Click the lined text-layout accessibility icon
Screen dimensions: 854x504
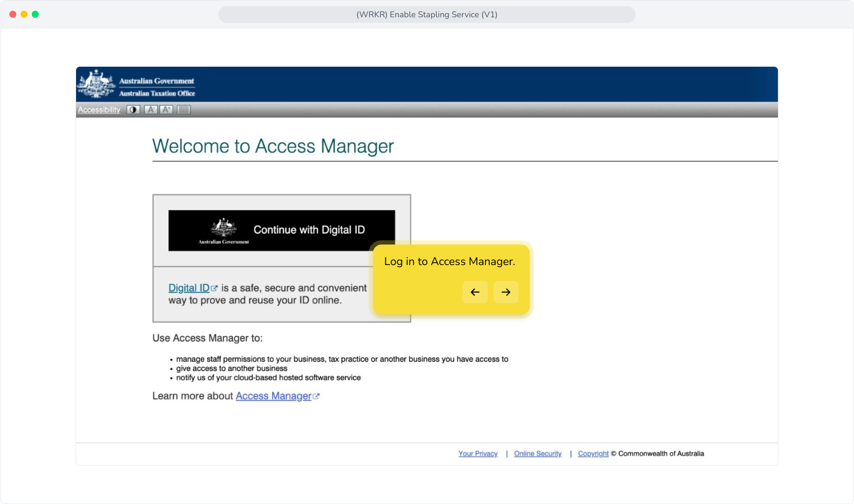[x=184, y=110]
